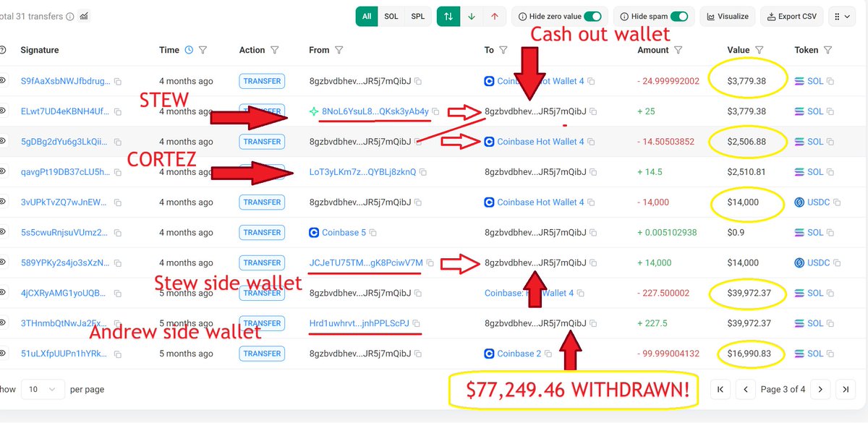This screenshot has width=868, height=423.
Task: Open the Token column filter
Action: coord(827,51)
